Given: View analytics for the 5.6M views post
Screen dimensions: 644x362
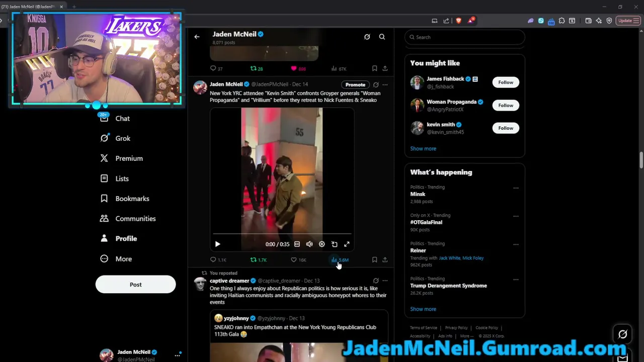Looking at the screenshot, I should (x=340, y=260).
